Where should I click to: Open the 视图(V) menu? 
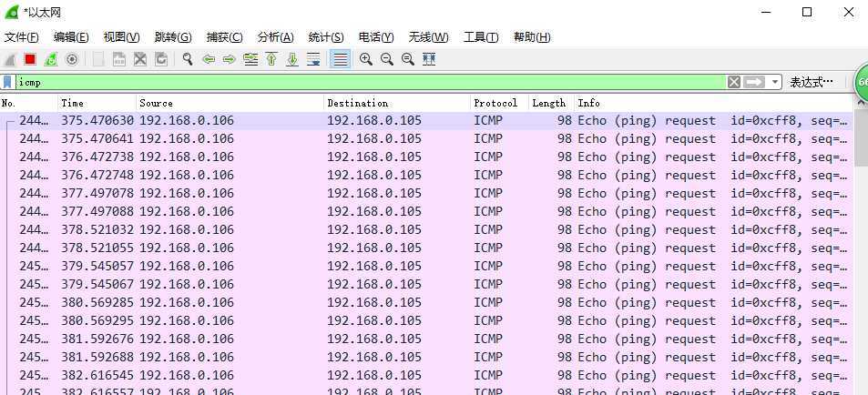[x=121, y=37]
